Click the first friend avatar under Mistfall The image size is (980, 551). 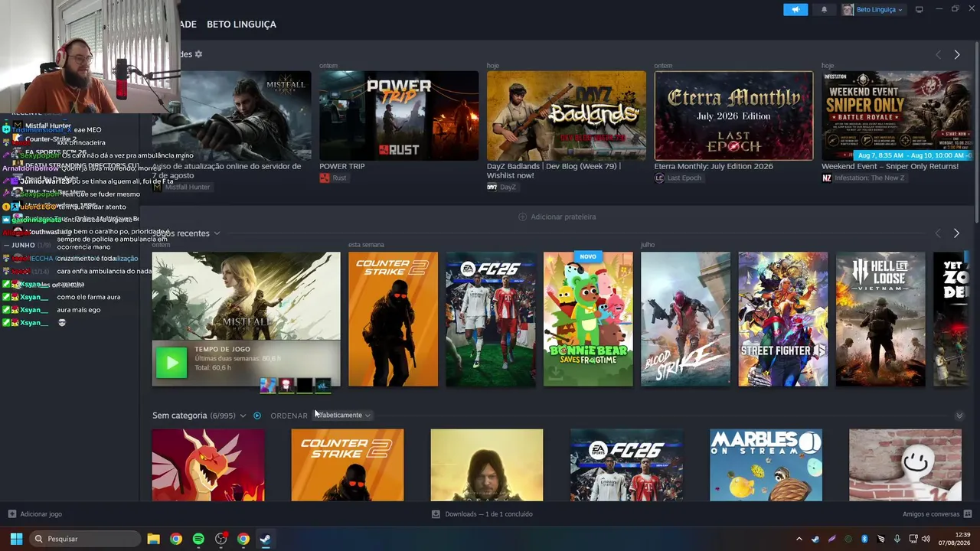pyautogui.click(x=267, y=385)
